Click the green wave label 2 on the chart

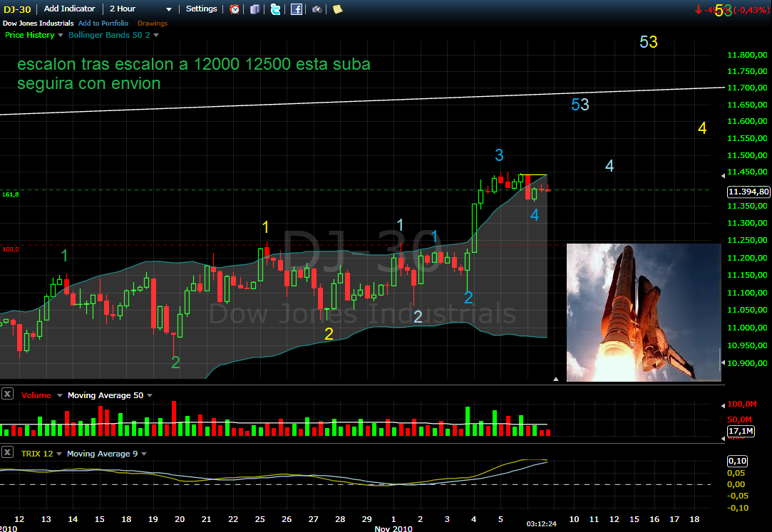tap(175, 363)
